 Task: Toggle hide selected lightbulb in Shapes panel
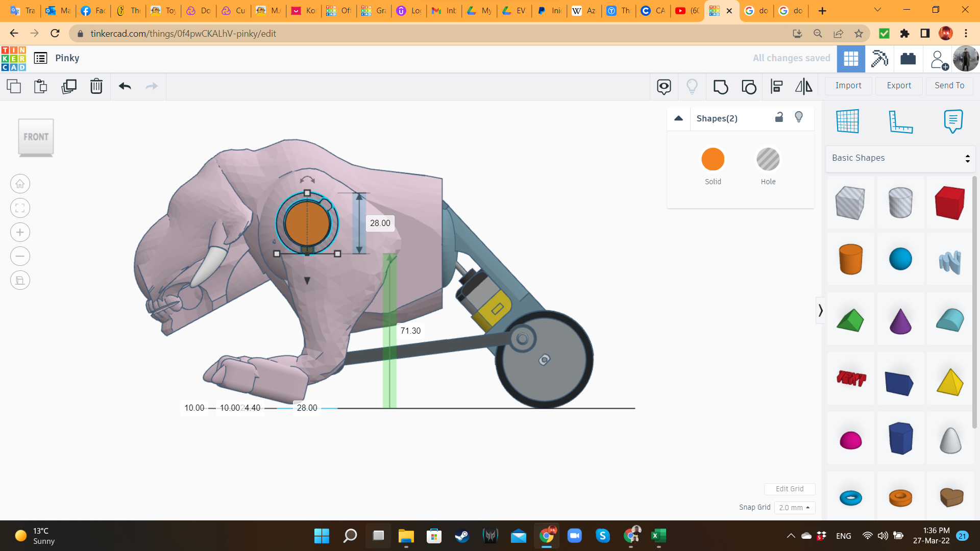799,117
